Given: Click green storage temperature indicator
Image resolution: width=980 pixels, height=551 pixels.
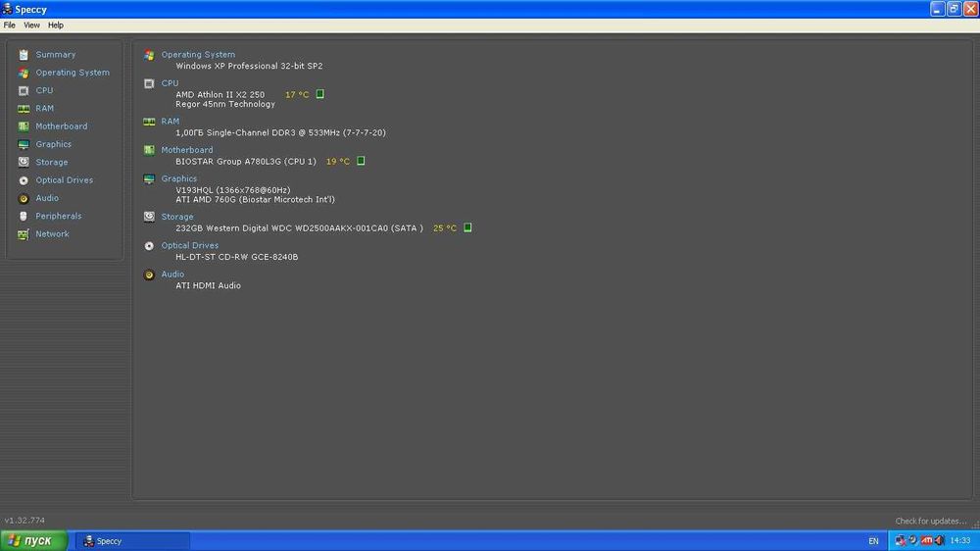Looking at the screenshot, I should tap(467, 228).
